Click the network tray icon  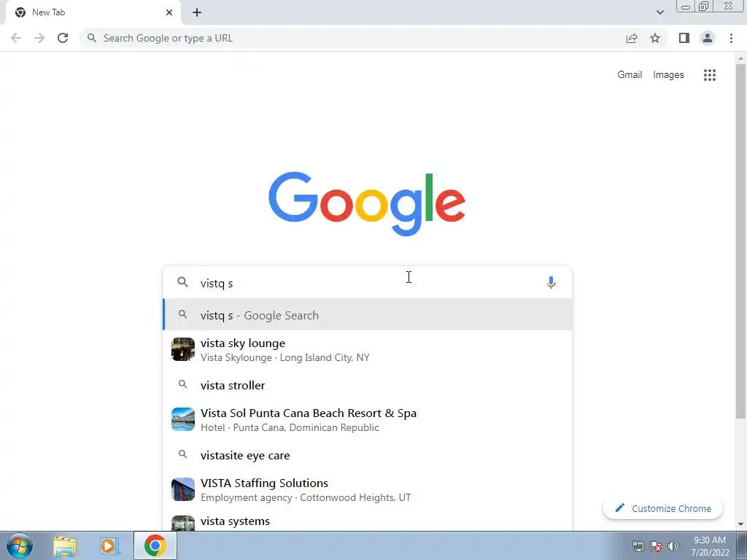[x=638, y=545]
